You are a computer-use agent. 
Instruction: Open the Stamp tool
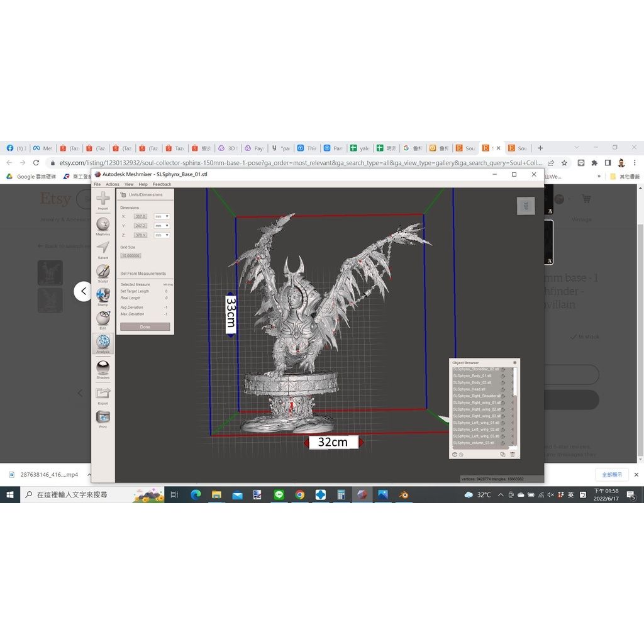pos(103,296)
